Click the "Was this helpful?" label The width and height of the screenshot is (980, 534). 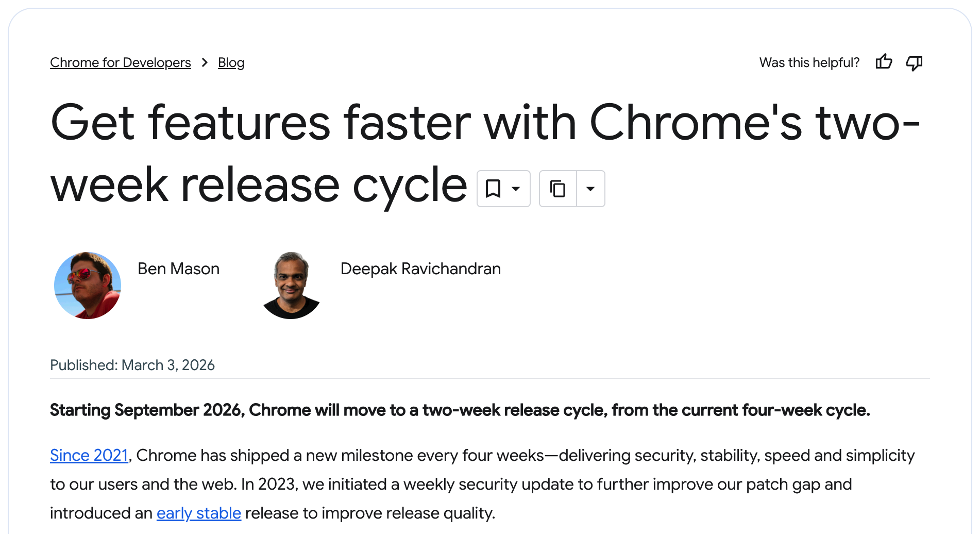click(809, 62)
